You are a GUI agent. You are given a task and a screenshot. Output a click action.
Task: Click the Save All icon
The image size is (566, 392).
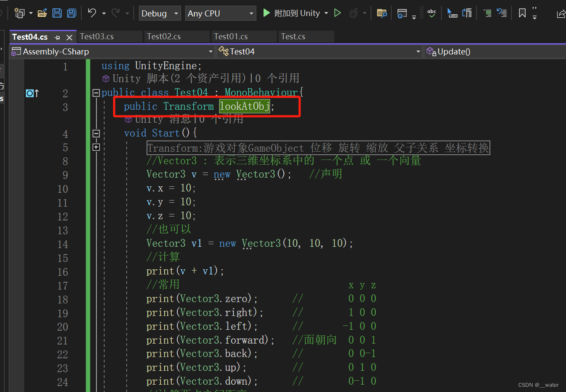click(x=71, y=13)
